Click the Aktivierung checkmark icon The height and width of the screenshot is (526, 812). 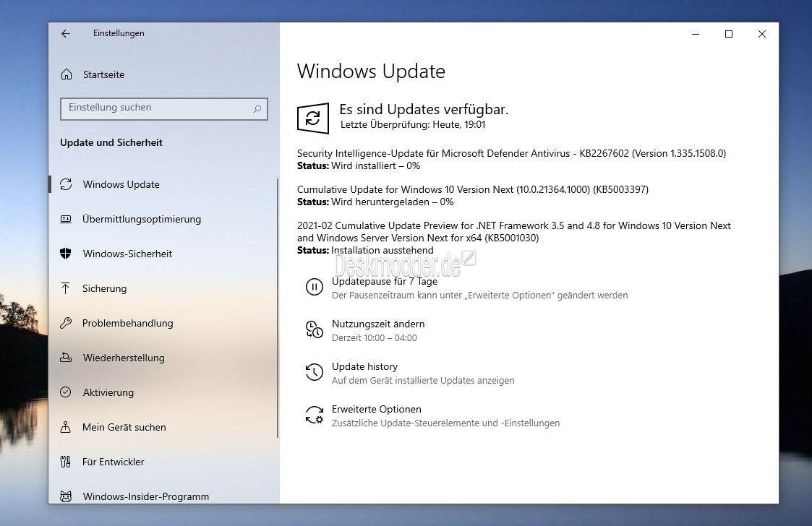pos(66,392)
